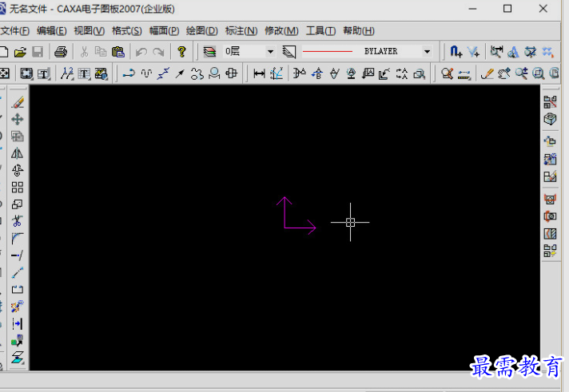The height and width of the screenshot is (392, 569).
Task: Click the yellow question mark help icon
Action: 181,52
